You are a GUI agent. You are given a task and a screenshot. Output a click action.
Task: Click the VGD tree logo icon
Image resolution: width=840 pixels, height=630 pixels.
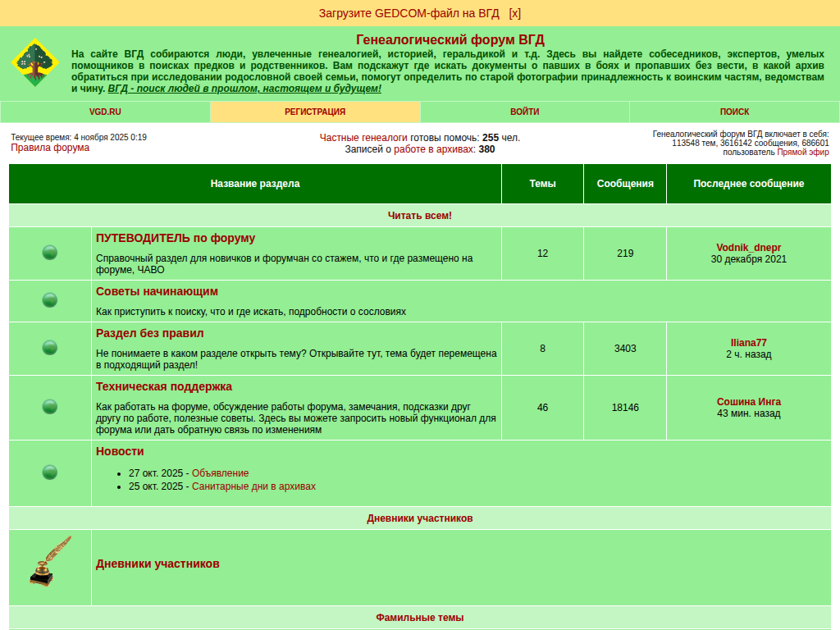34,63
